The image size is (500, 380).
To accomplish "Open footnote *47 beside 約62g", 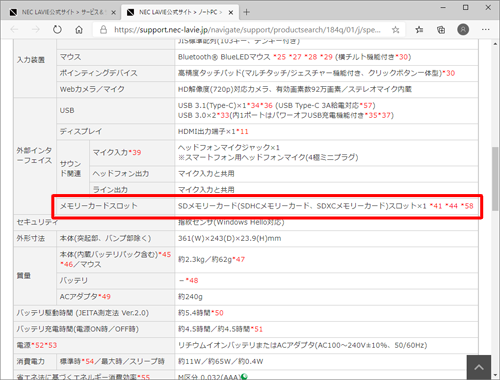I will point(239,259).
